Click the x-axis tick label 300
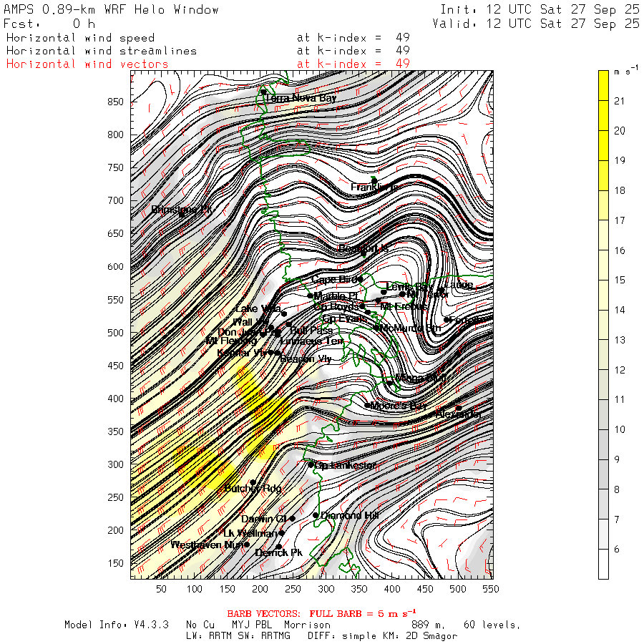The image size is (644, 644). 326,589
